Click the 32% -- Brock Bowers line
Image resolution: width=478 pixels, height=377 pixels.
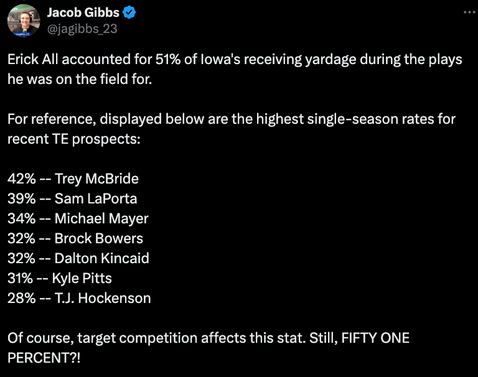point(75,238)
